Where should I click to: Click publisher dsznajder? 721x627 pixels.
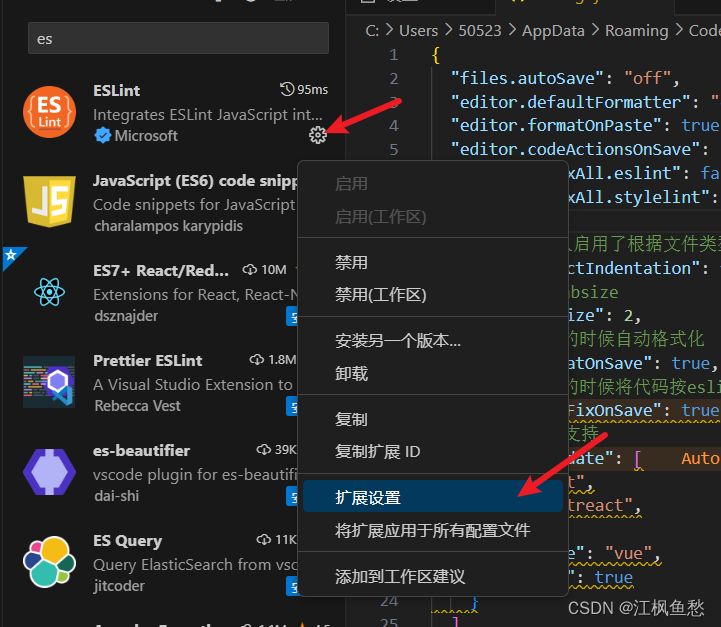[x=126, y=316]
